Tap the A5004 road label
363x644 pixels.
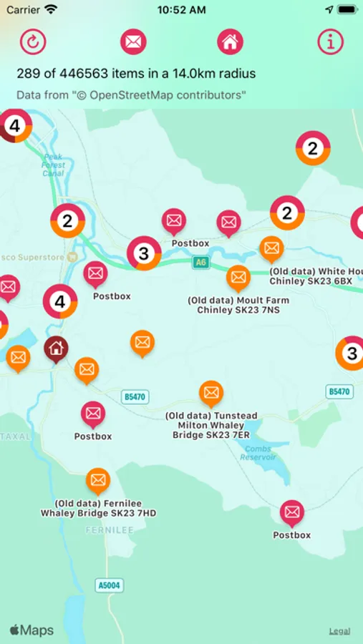pos(110,585)
